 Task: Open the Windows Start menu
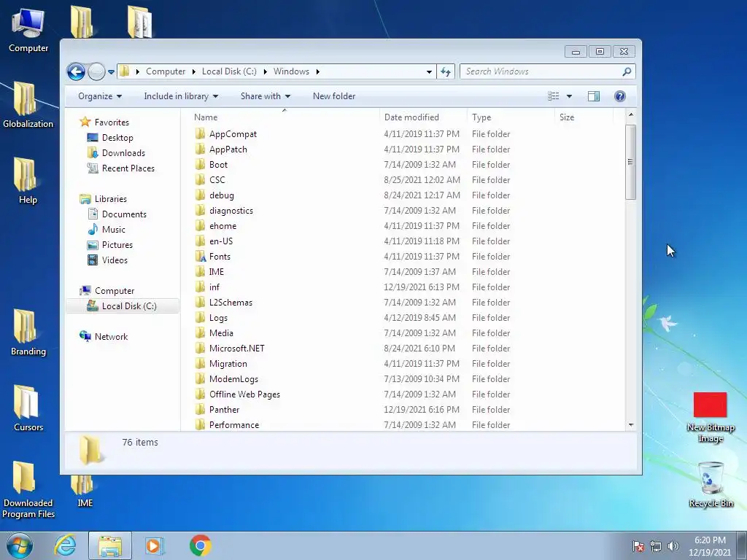[19, 545]
